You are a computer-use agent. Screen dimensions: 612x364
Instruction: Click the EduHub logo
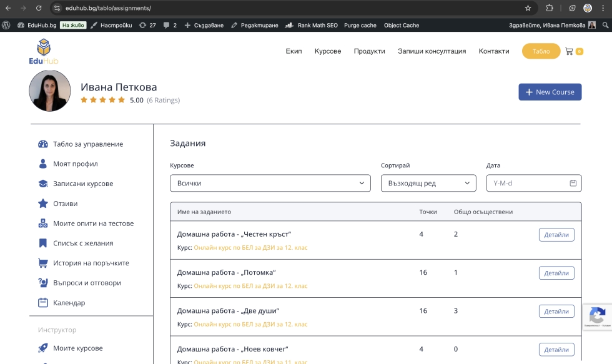(43, 51)
